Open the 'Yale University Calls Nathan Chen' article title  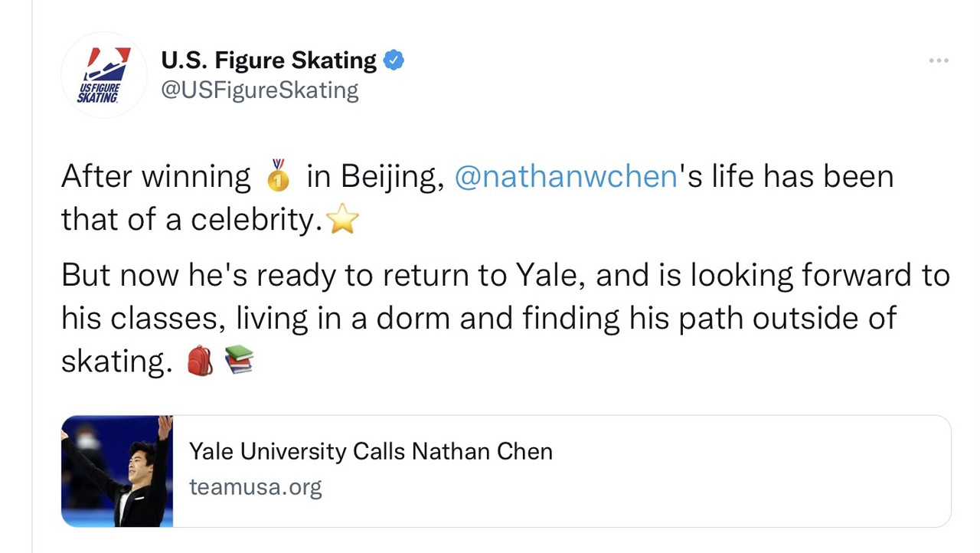pyautogui.click(x=371, y=451)
